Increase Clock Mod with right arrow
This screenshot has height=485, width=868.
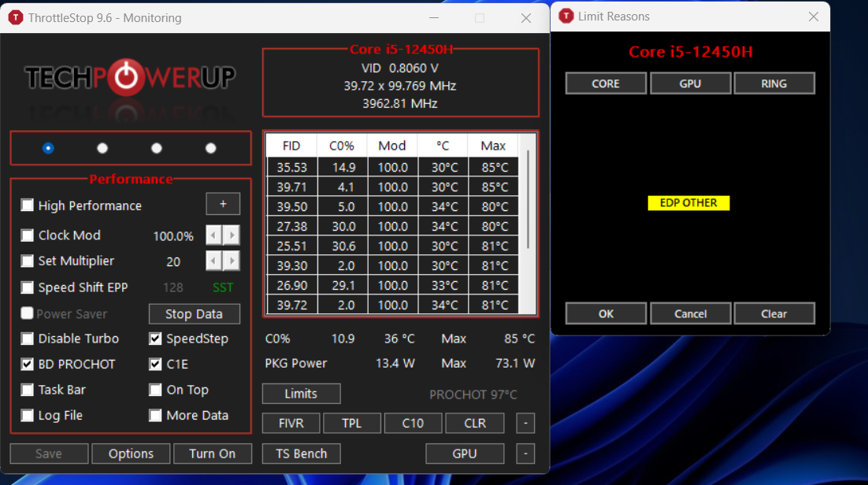[x=232, y=235]
